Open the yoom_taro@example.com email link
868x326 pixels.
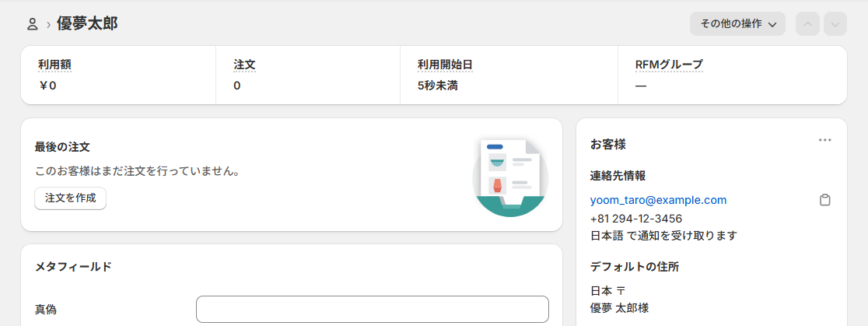tap(658, 200)
